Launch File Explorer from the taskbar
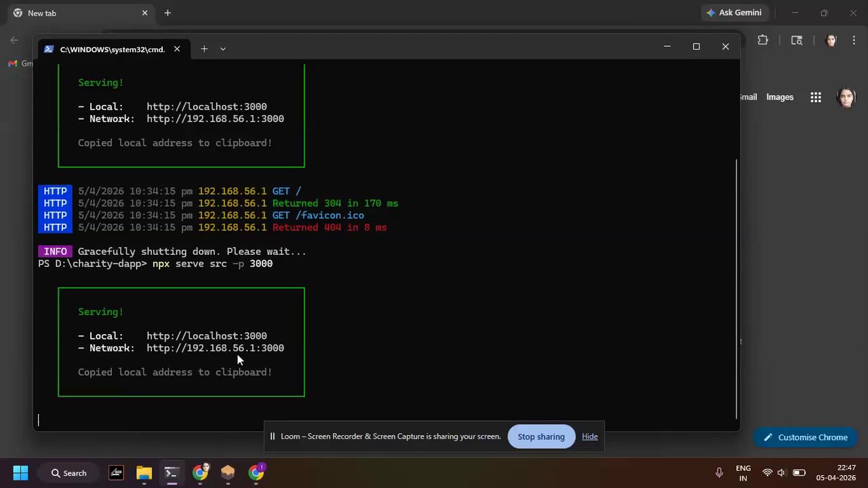The width and height of the screenshot is (868, 488). [x=144, y=472]
